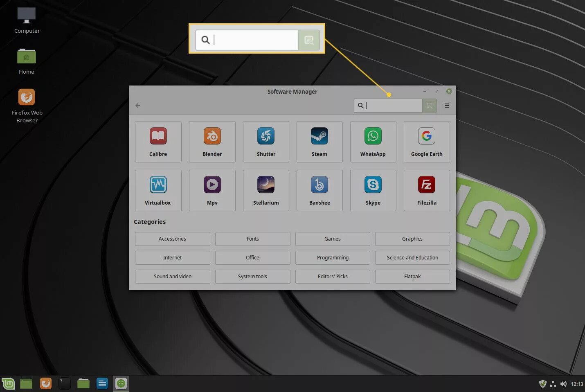The width and height of the screenshot is (585, 392).
Task: Close the Software Manager window
Action: (449, 91)
